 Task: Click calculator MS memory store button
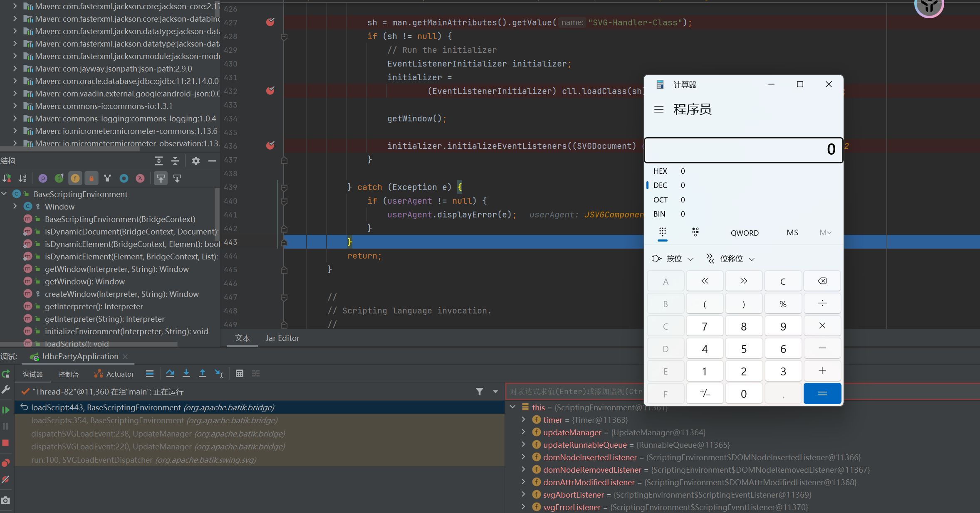(792, 233)
